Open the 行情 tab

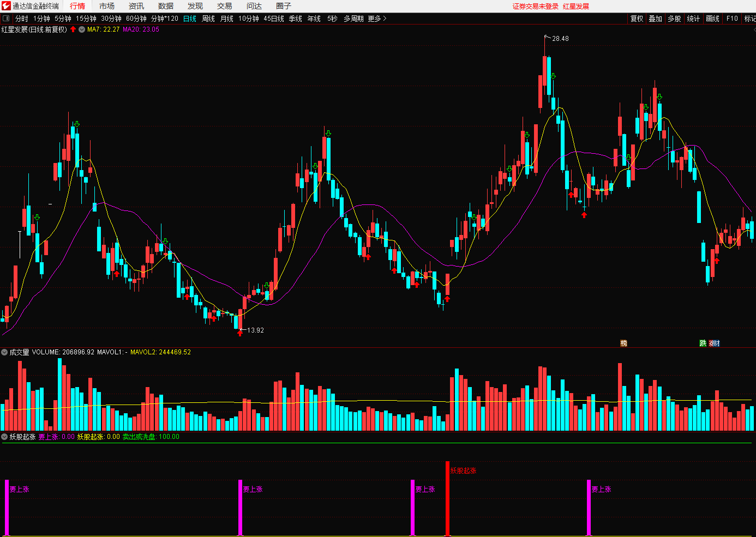pos(77,6)
